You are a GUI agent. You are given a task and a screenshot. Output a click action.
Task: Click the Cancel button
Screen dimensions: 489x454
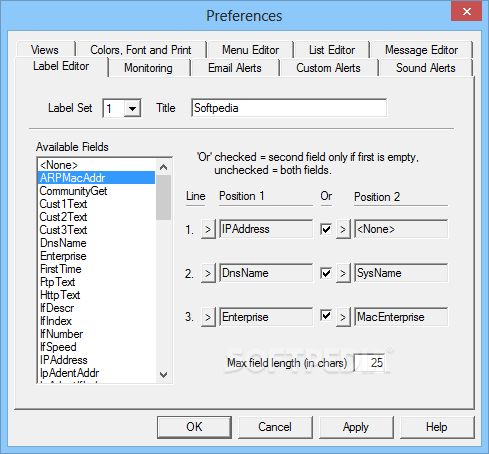click(275, 427)
